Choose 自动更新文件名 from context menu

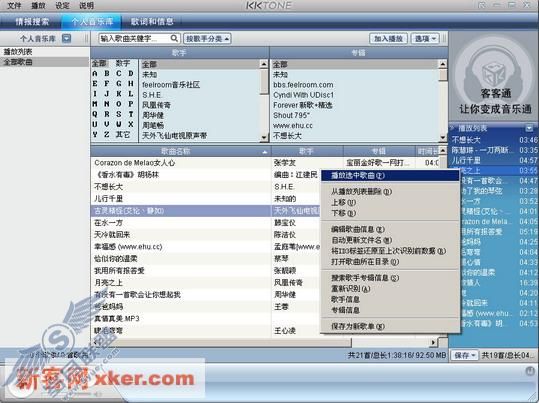(x=390, y=240)
